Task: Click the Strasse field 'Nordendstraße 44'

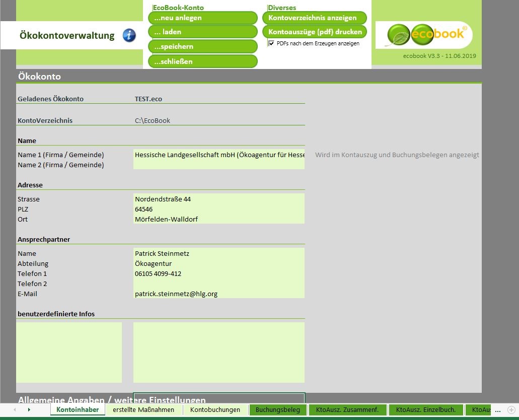Action: point(218,199)
